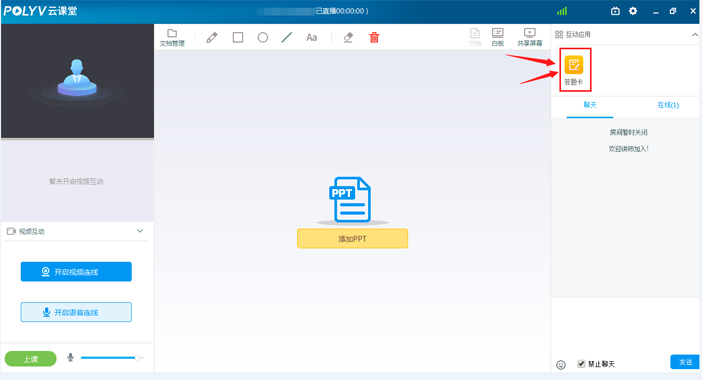Select the straight line tool
The width and height of the screenshot is (702, 380).
point(287,37)
